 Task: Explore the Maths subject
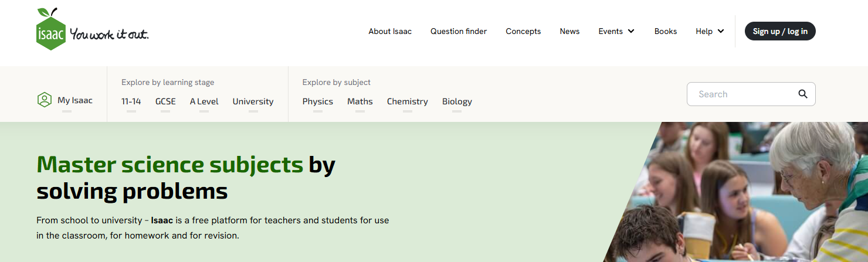(360, 101)
